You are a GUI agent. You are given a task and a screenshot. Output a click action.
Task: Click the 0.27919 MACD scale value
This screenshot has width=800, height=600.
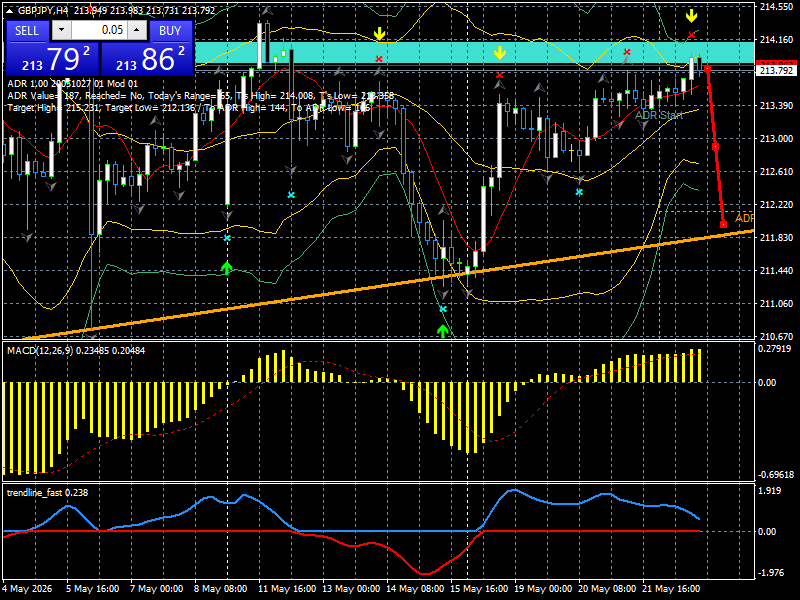(775, 349)
